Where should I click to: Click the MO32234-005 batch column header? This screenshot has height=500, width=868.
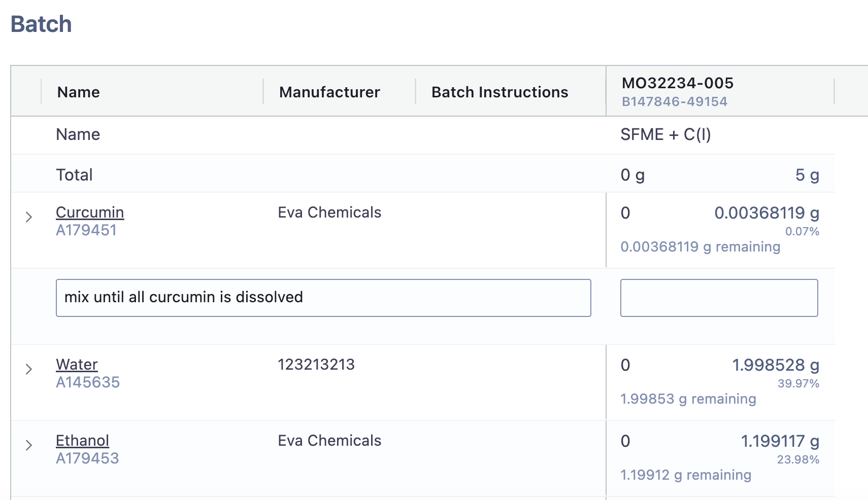[x=678, y=83]
